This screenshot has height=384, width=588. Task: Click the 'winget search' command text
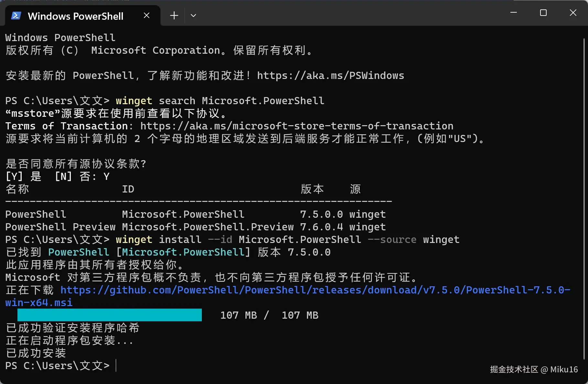155,101
